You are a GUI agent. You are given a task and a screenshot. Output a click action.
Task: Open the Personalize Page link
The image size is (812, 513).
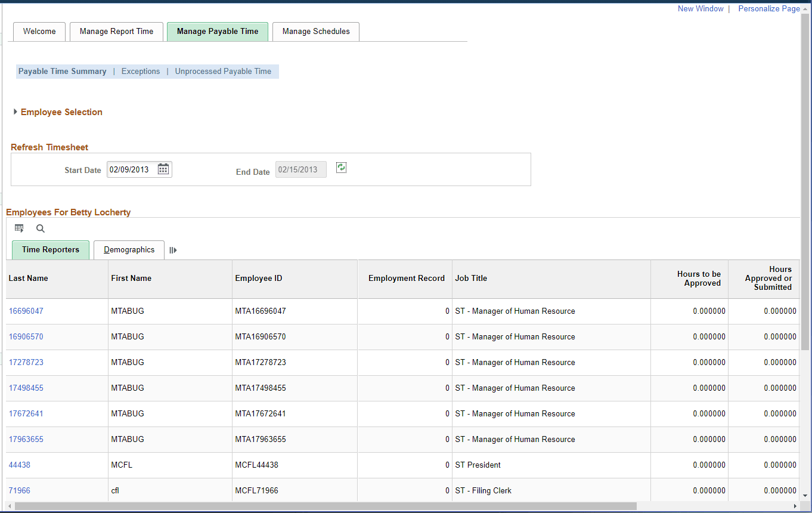tap(768, 8)
